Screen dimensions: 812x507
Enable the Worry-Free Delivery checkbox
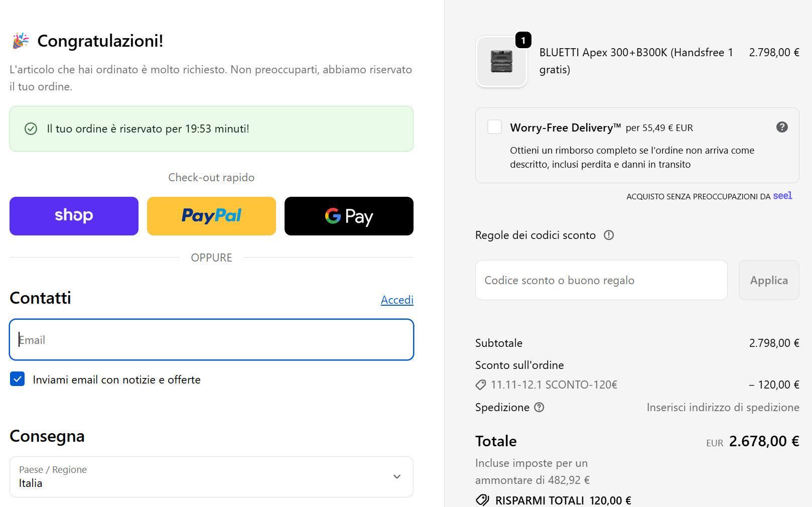[495, 127]
